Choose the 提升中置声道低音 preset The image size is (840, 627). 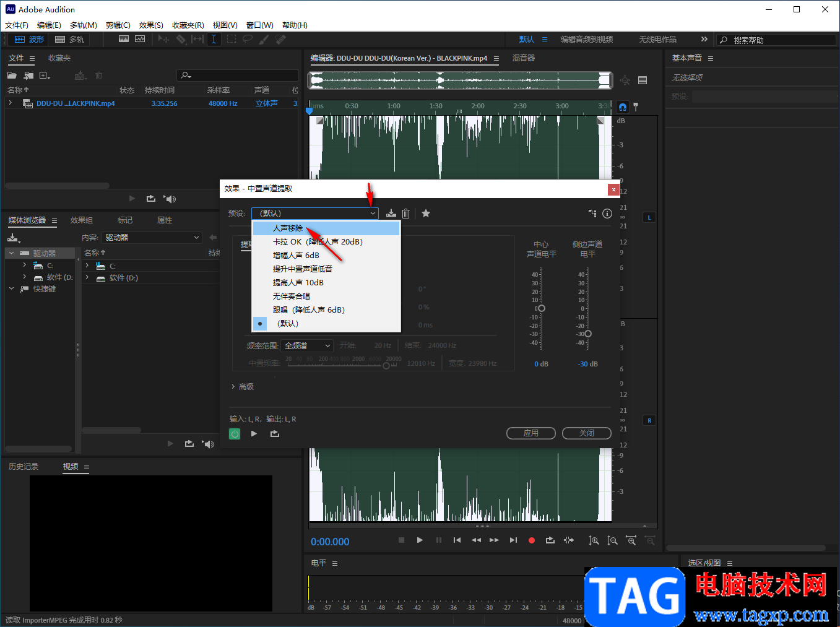[326, 269]
